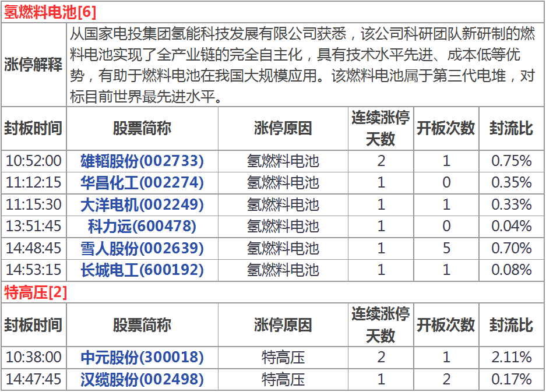The height and width of the screenshot is (392, 546).
Task: Click the 涨停解释 label cell
Action: pyautogui.click(x=33, y=65)
